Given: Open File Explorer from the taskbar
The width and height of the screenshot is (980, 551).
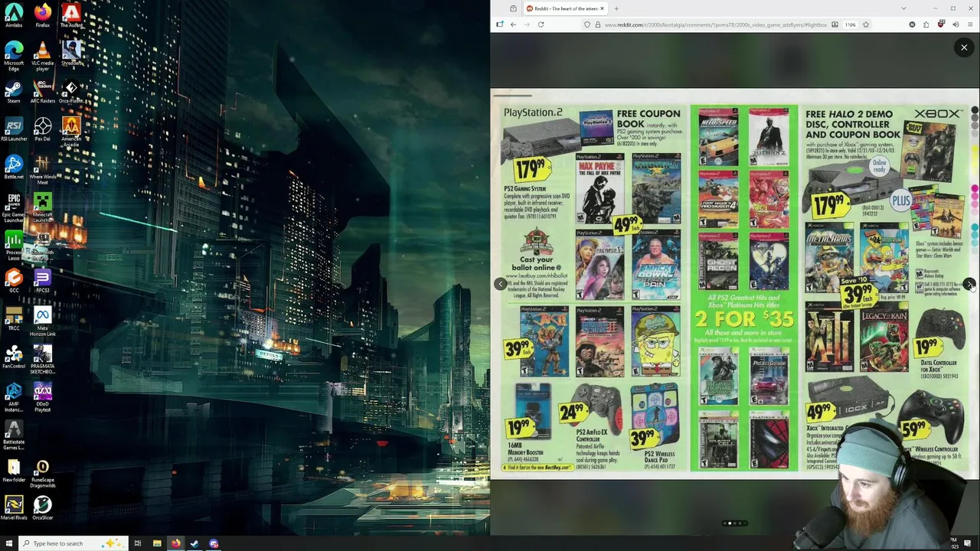Looking at the screenshot, I should (157, 543).
